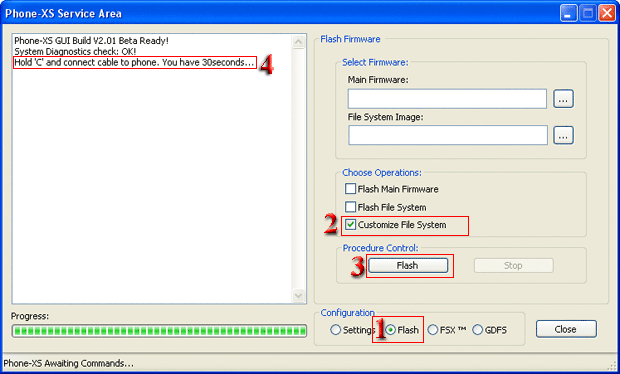
Task: Browse for Main Firmware file
Action: 563,99
